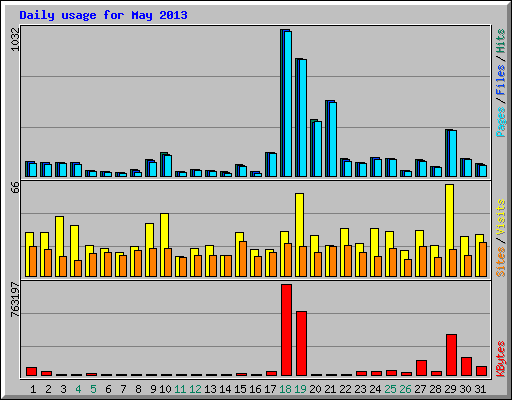The image size is (512, 400).
Task: Select day 9 on the x-axis
Action: tap(153, 389)
